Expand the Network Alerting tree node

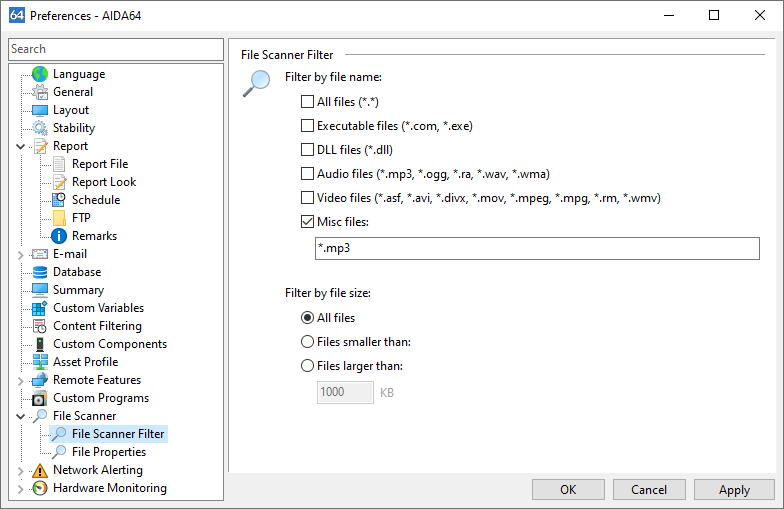pos(20,470)
